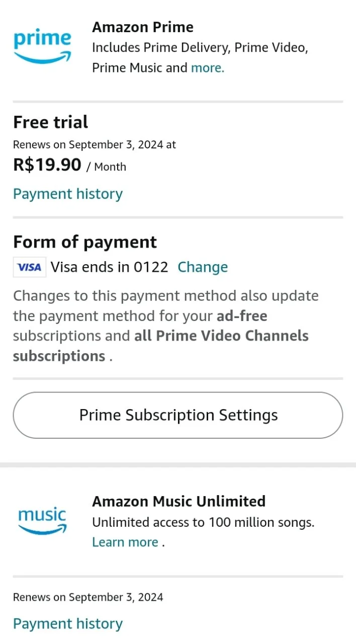The width and height of the screenshot is (356, 644).
Task: Tap 'Unlimited access to 100 million songs' description
Action: (203, 522)
